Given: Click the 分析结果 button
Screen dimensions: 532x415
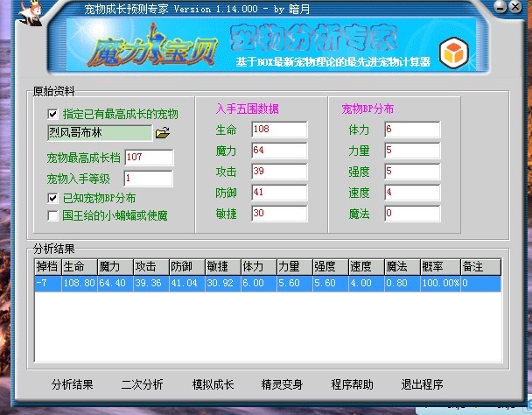Looking at the screenshot, I should tap(73, 384).
